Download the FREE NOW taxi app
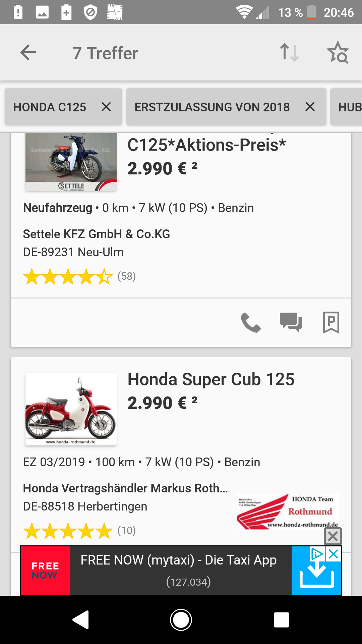Screen dimensions: 362x644 click(x=316, y=574)
